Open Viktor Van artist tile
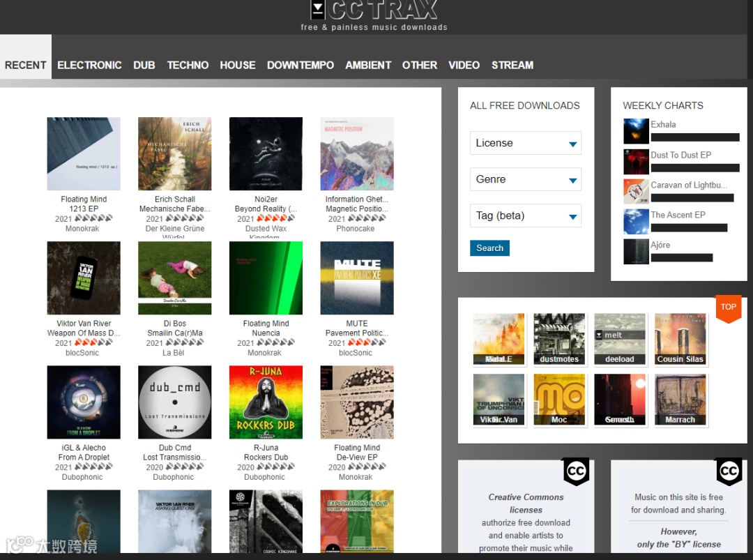The height and width of the screenshot is (560, 753). pos(499,400)
